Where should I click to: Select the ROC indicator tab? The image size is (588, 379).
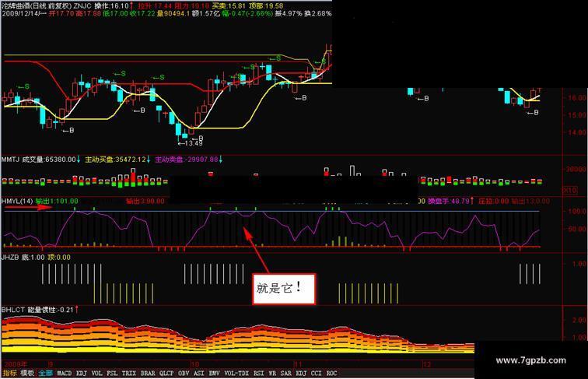pyautogui.click(x=331, y=374)
